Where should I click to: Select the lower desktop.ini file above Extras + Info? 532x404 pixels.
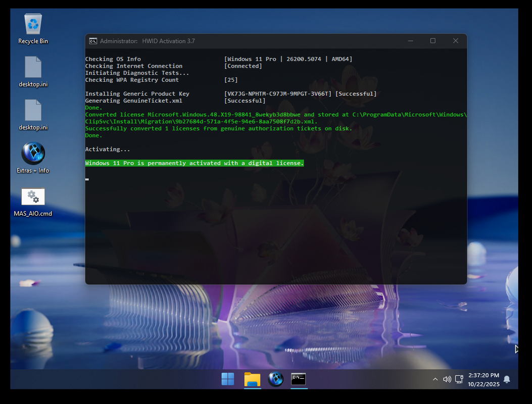[x=33, y=115]
